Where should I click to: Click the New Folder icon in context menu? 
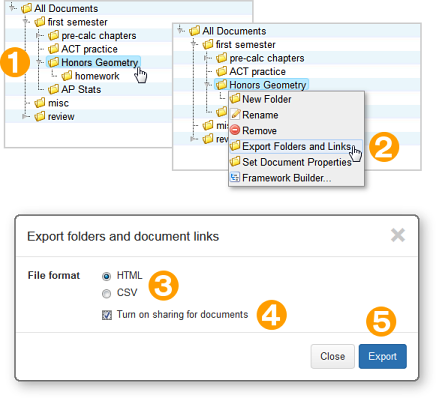tap(235, 98)
